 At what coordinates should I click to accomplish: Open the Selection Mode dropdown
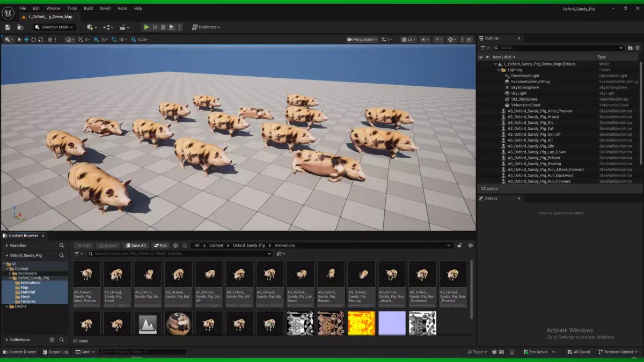point(54,27)
